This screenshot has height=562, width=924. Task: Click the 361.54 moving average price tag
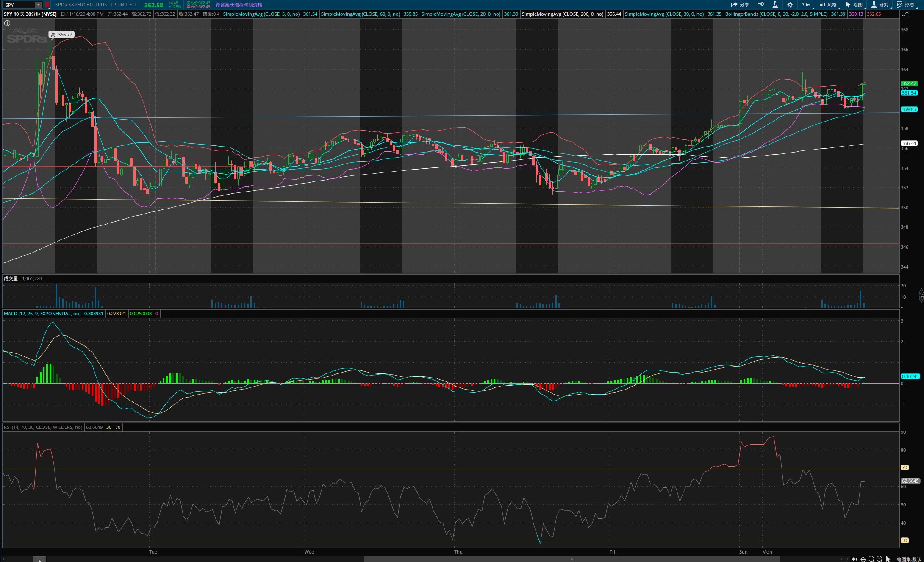pyautogui.click(x=909, y=93)
